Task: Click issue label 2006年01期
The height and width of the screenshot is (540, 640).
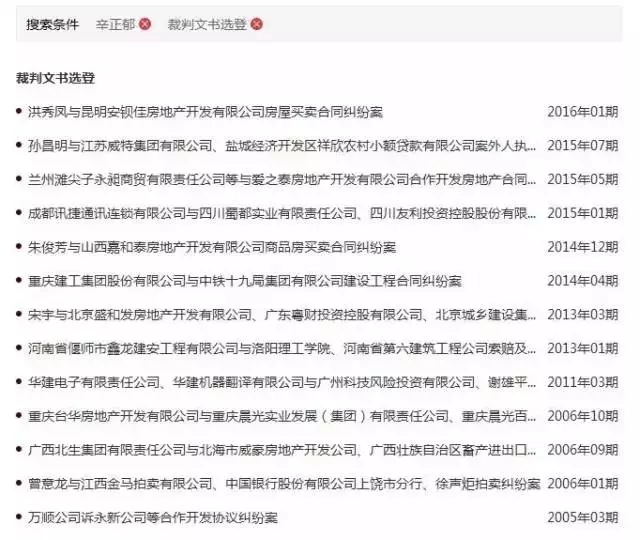Action: (583, 484)
